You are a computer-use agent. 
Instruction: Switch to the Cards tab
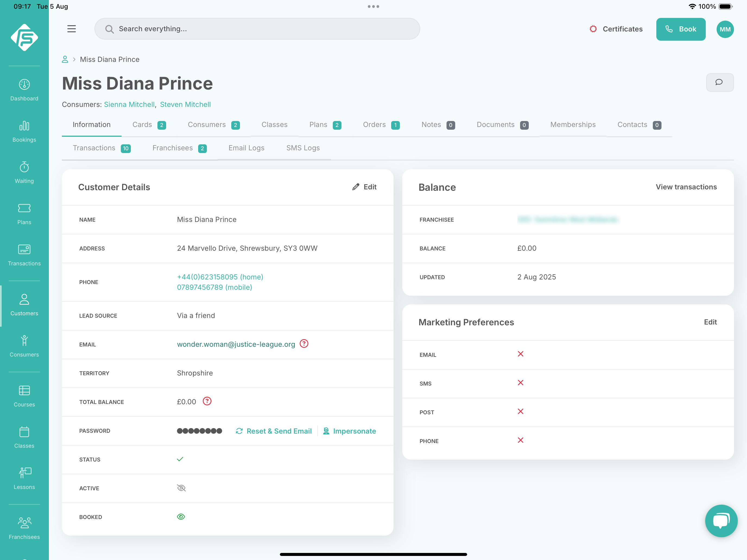coord(149,125)
